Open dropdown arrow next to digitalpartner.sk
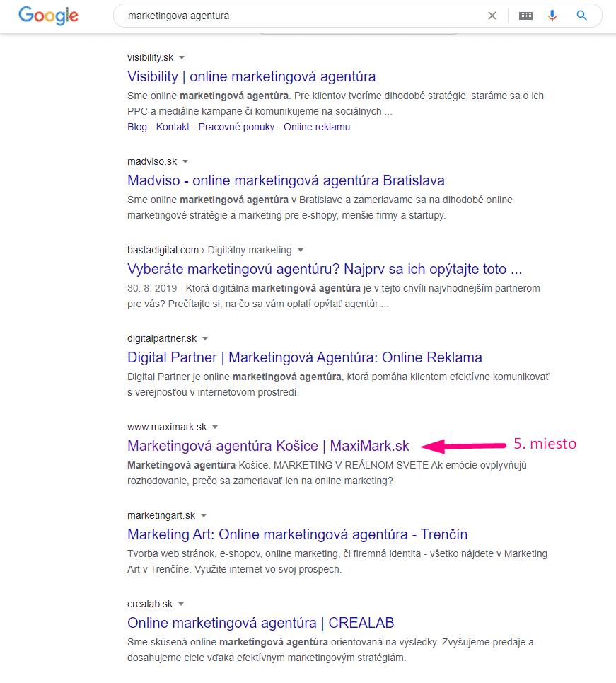 click(205, 339)
